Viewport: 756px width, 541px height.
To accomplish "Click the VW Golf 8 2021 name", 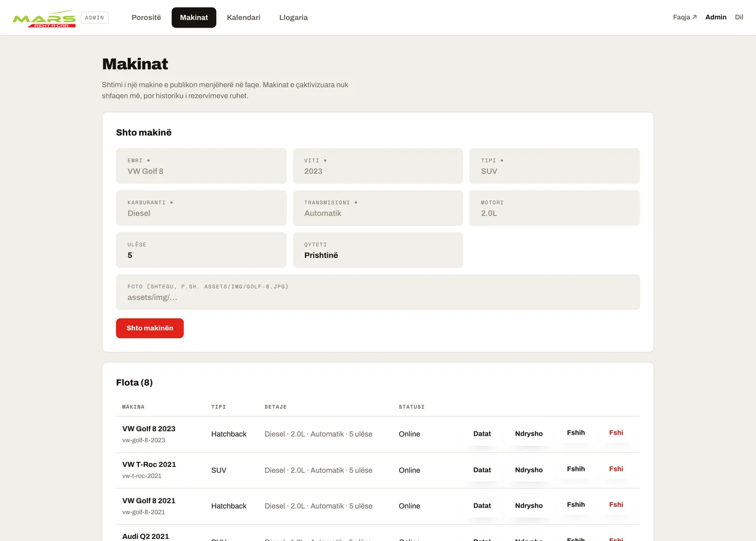I will click(x=149, y=500).
